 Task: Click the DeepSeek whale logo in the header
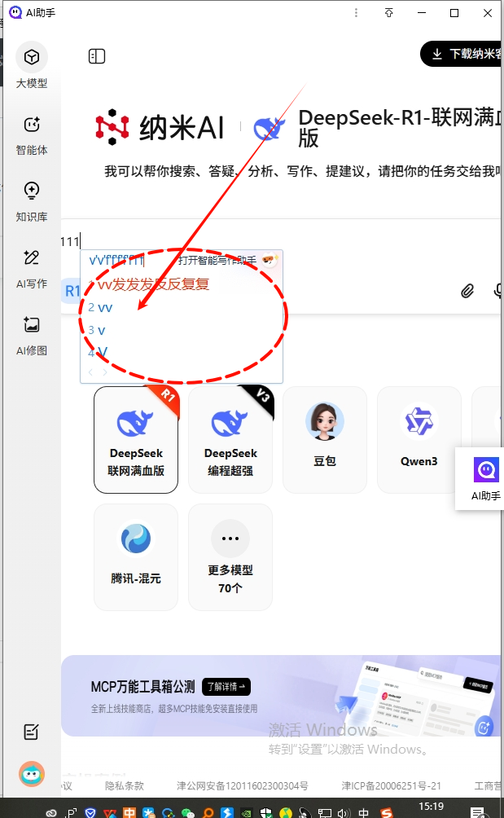(x=269, y=129)
